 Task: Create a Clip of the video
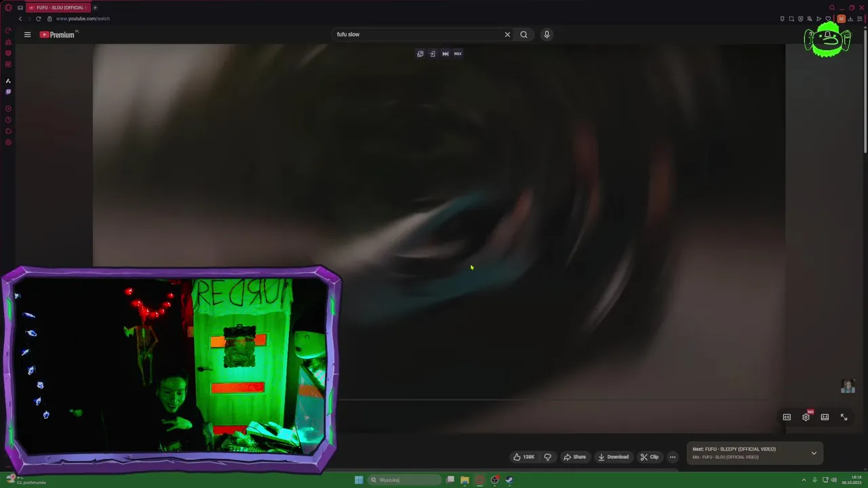tap(650, 457)
